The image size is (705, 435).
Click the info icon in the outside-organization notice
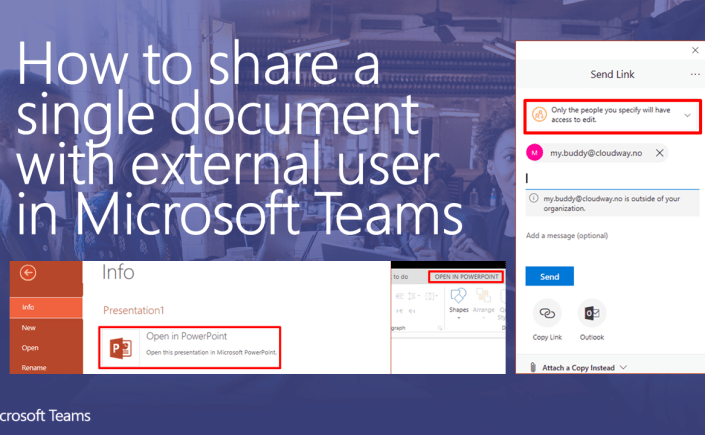tap(533, 200)
